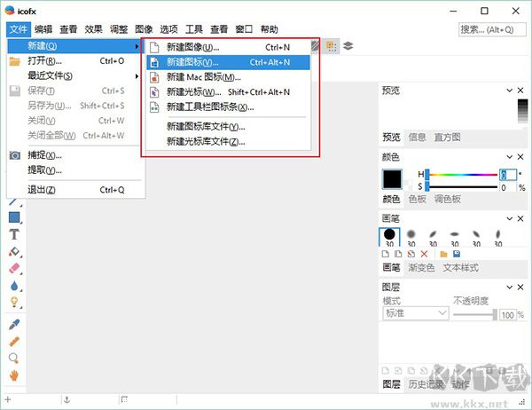Viewport: 532px width, 410px height.
Task: Toggle the grid display toolbar icon
Action: [x=332, y=46]
